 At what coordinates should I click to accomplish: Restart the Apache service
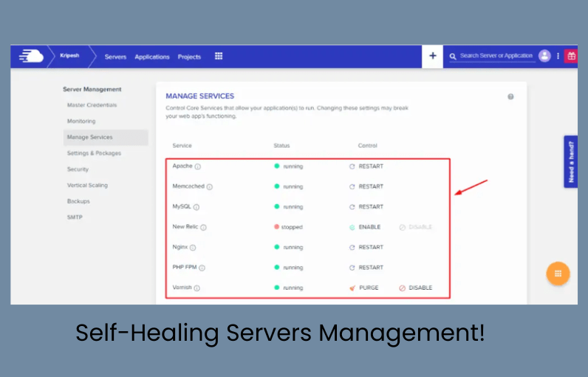pos(366,166)
